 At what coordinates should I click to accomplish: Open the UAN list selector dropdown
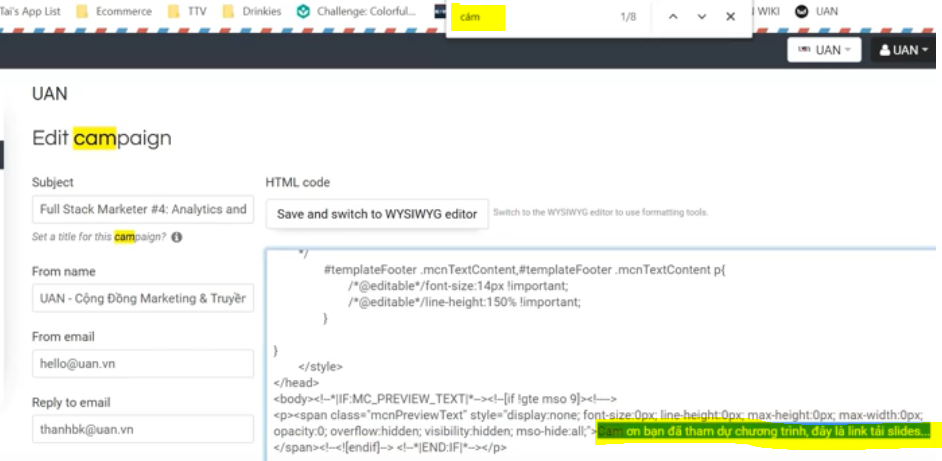(824, 50)
